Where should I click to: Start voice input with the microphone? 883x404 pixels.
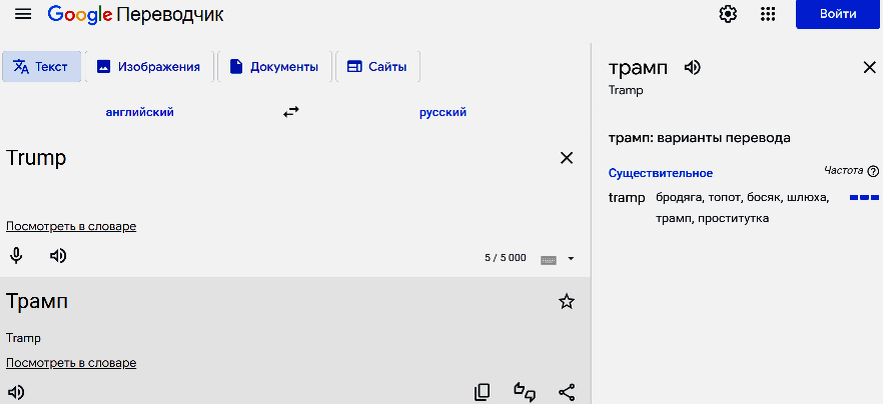pyautogui.click(x=17, y=256)
